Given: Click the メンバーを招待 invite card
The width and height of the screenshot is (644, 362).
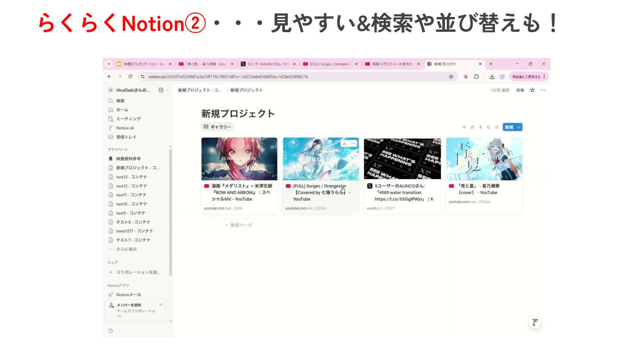Looking at the screenshot, I should point(136,310).
